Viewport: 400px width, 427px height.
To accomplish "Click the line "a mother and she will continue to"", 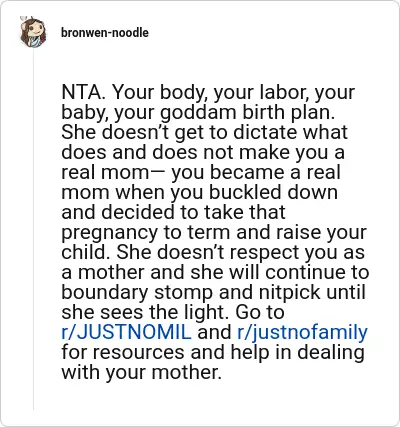I will click(x=215, y=272).
